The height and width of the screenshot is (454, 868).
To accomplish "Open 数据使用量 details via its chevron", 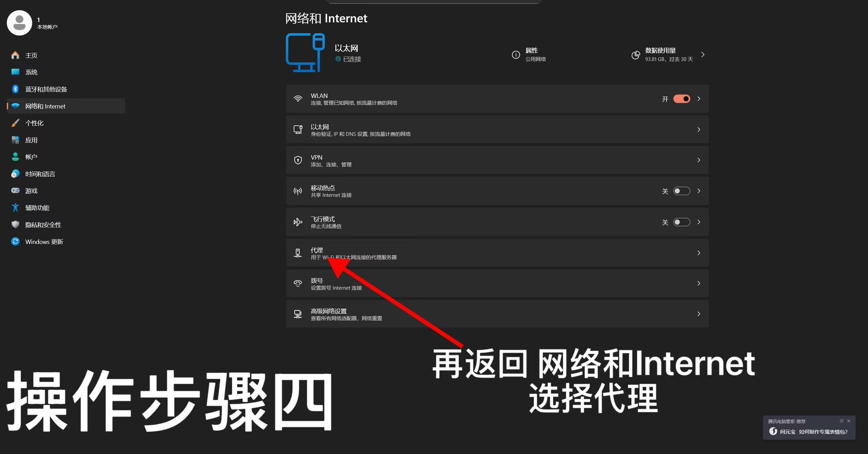I will 703,54.
